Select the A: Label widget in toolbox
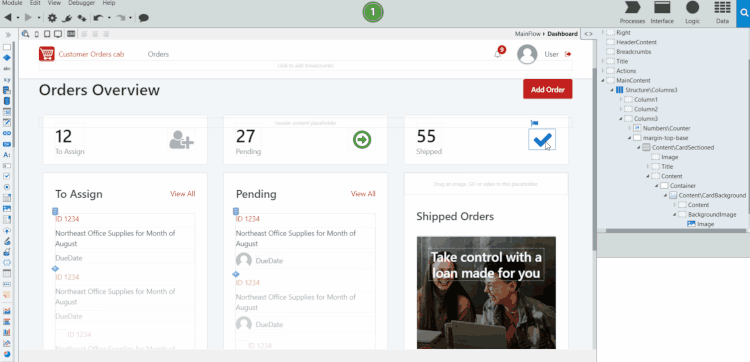Screen dimensions: 750x362 point(7,154)
